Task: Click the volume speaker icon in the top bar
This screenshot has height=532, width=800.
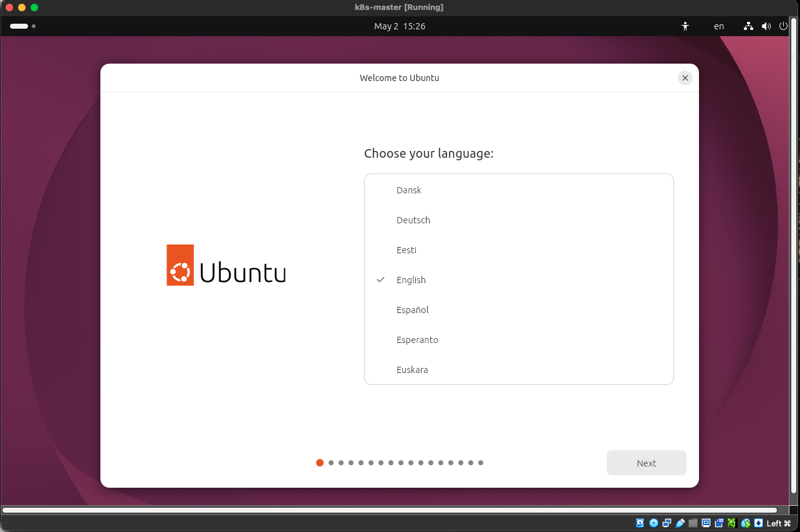Action: (766, 26)
